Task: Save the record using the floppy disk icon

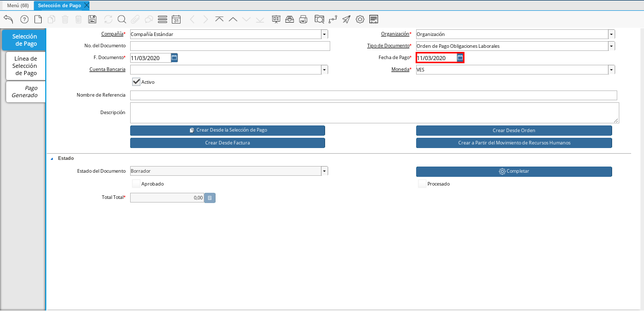Action: (x=93, y=20)
